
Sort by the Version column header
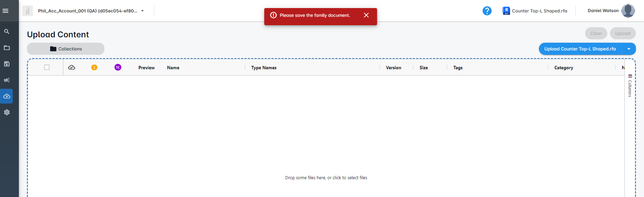(x=393, y=68)
